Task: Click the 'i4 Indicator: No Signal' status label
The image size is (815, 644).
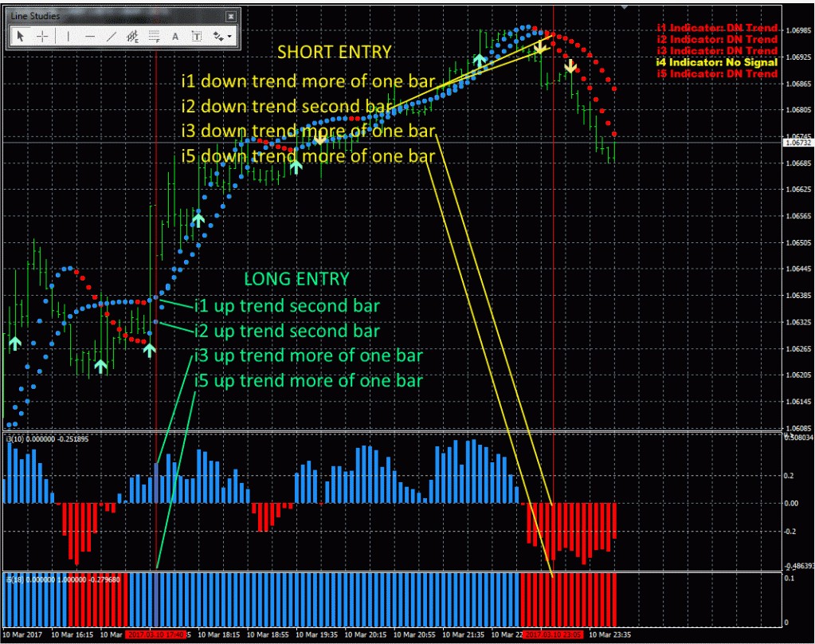Action: (x=717, y=62)
